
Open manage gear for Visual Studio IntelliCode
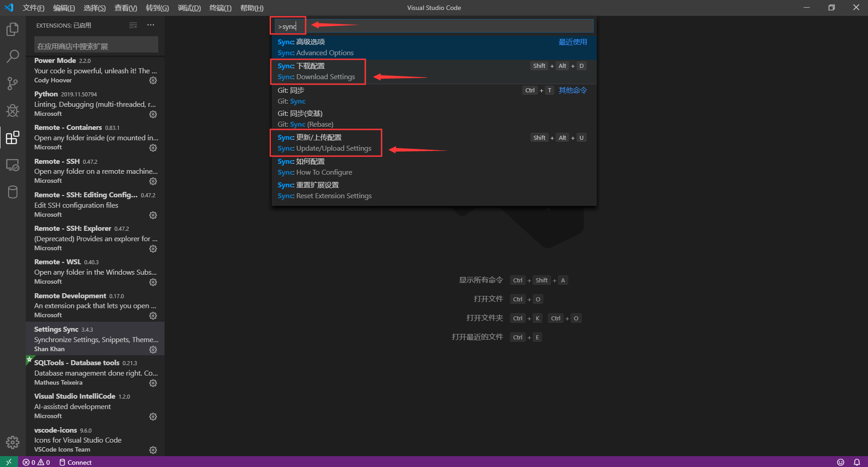coord(153,416)
